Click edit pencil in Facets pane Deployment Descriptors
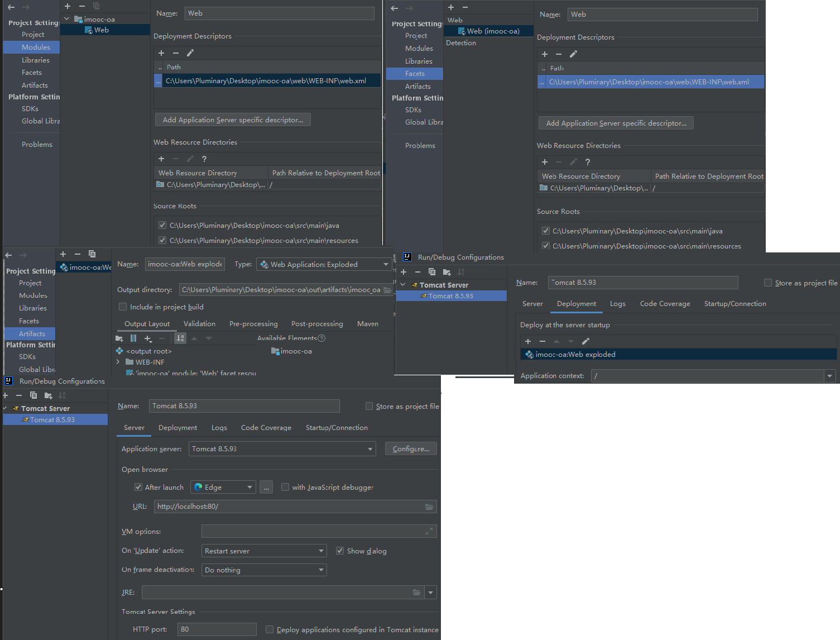This screenshot has width=840, height=640. (573, 54)
